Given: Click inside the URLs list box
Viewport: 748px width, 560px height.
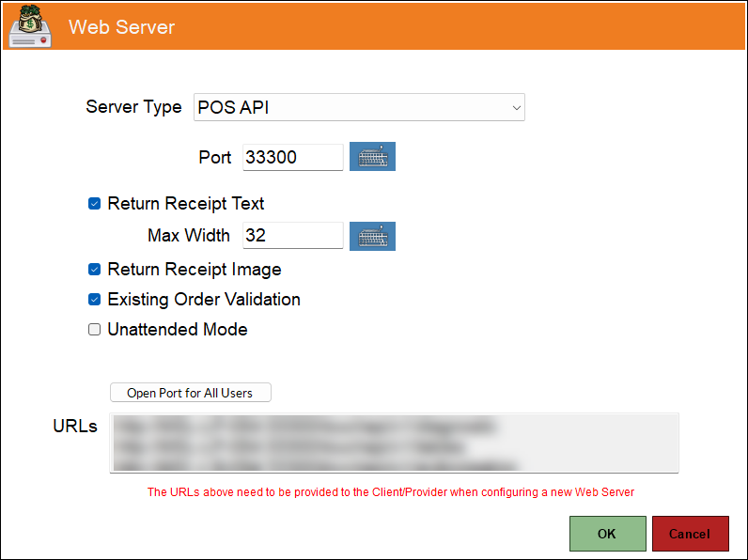Looking at the screenshot, I should click(394, 443).
